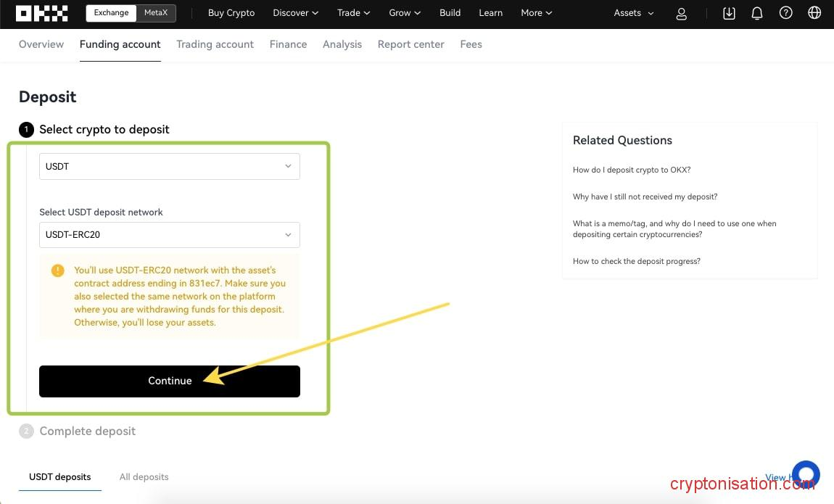This screenshot has height=504, width=834.
Task: Click 'How to check the deposit progress?'
Action: tap(636, 261)
